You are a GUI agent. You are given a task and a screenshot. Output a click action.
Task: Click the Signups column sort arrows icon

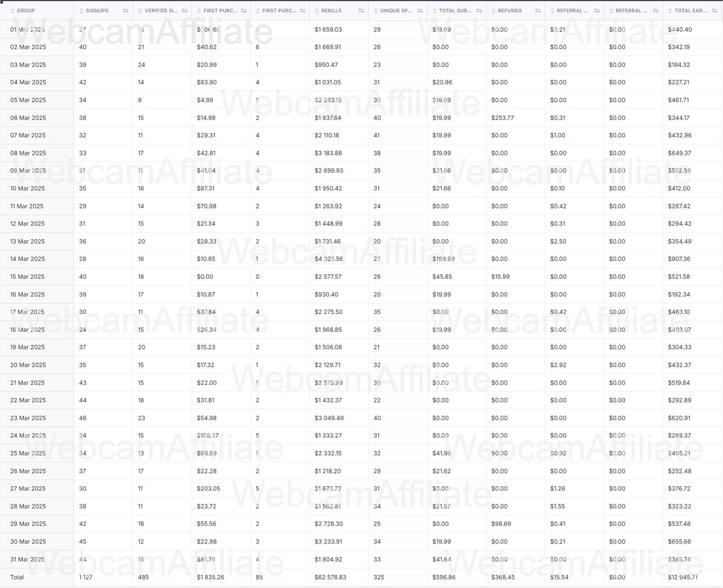[x=81, y=11]
